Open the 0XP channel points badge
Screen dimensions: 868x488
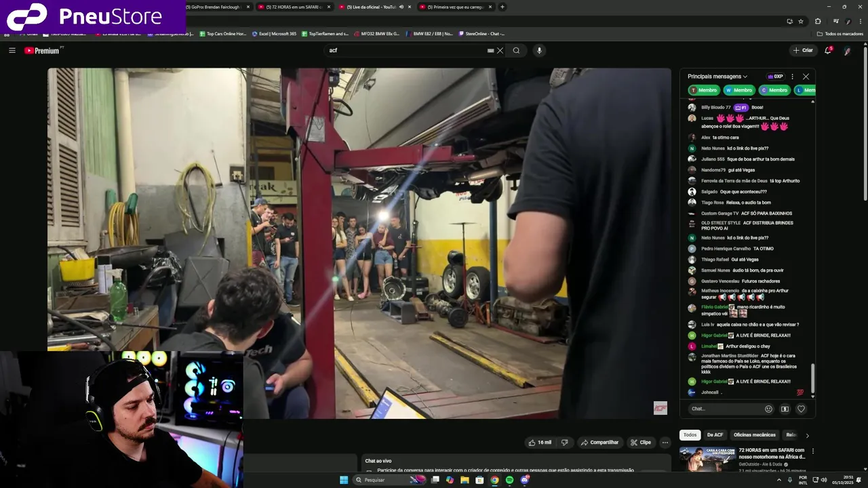[x=775, y=77]
